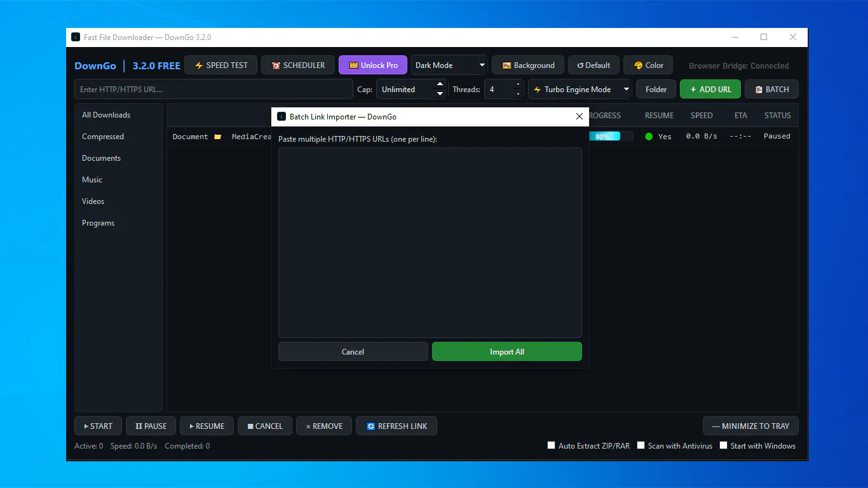Click the STATUS column header

coord(777,116)
